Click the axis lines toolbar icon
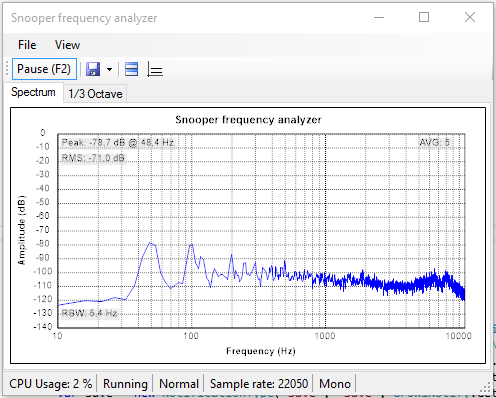Screen dimensions: 496x398 coord(155,69)
